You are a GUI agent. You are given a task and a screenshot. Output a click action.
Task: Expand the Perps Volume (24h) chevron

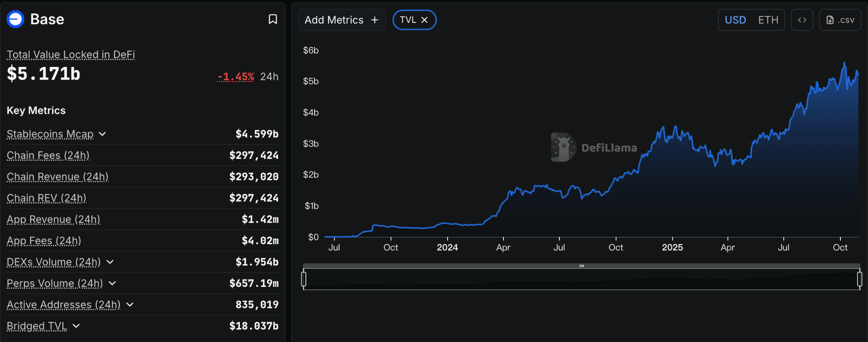pos(112,283)
